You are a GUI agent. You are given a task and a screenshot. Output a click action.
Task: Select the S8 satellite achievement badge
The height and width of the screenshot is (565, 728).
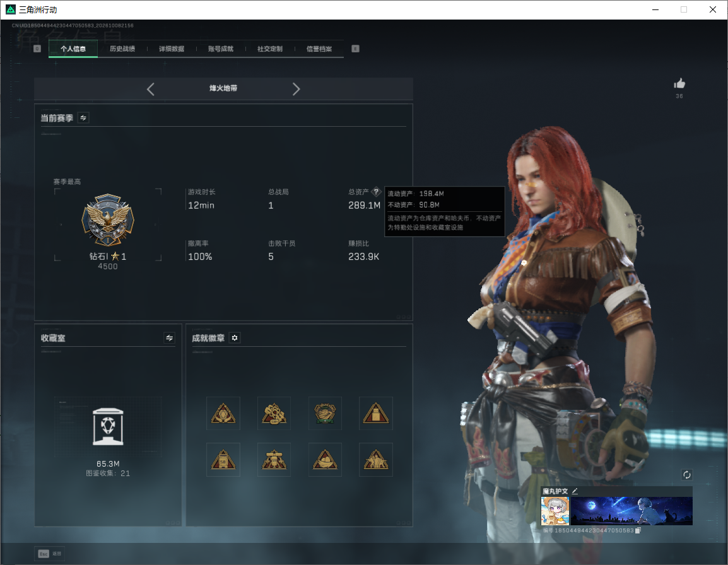(274, 460)
